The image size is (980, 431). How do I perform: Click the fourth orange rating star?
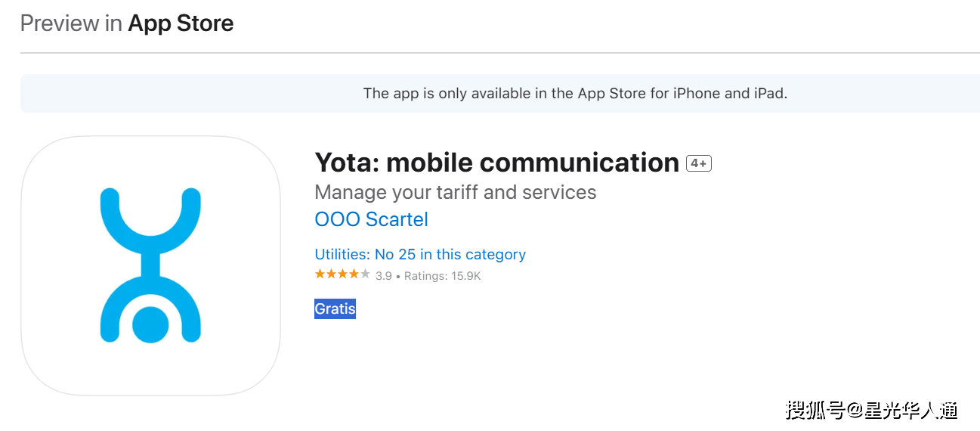pyautogui.click(x=354, y=274)
